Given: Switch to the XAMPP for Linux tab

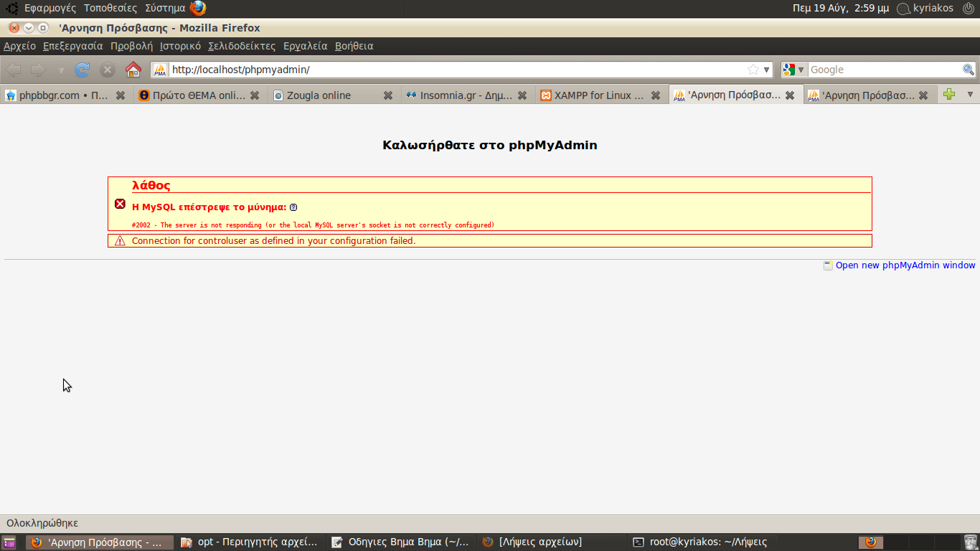Looking at the screenshot, I should (601, 95).
